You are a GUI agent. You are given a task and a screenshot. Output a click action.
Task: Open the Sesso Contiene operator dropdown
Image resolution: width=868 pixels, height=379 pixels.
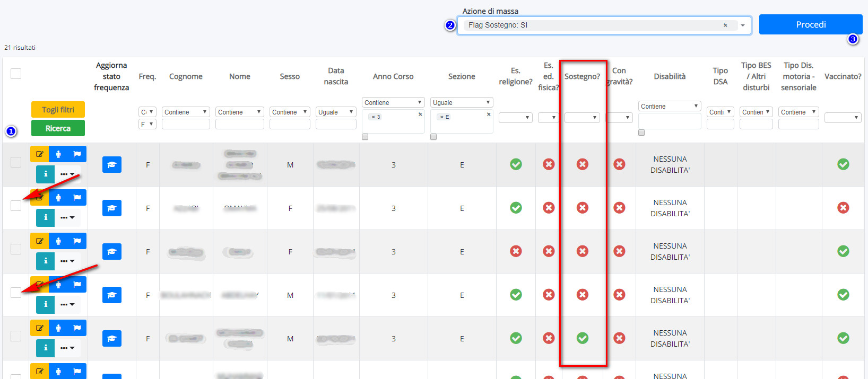tap(290, 112)
